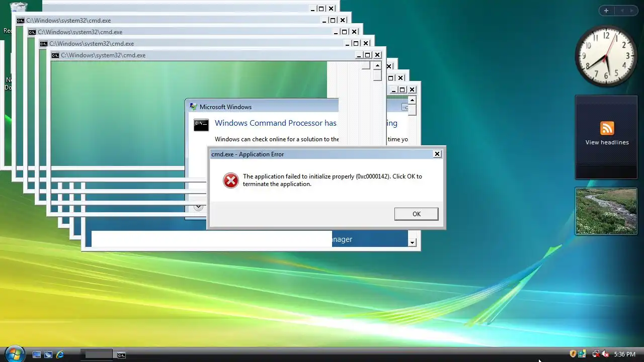Click the 'Windows Command Processor has' heading
Screen dimensions: 644x362
pyautogui.click(x=275, y=123)
